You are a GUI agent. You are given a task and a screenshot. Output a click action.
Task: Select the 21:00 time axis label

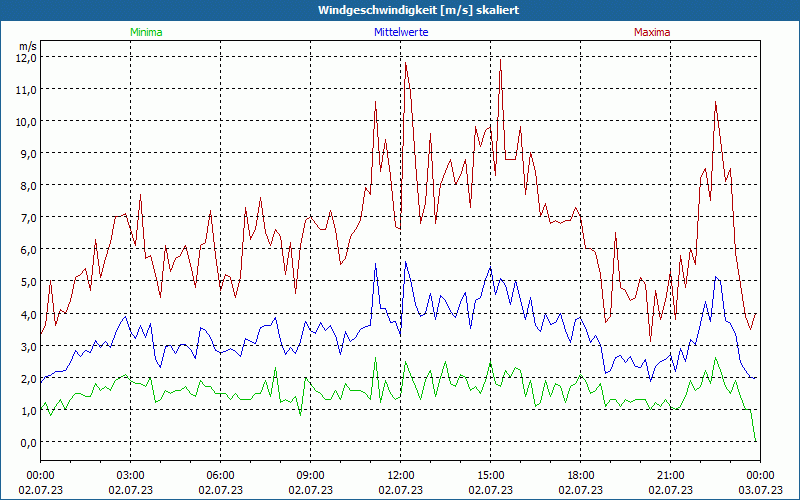670,475
